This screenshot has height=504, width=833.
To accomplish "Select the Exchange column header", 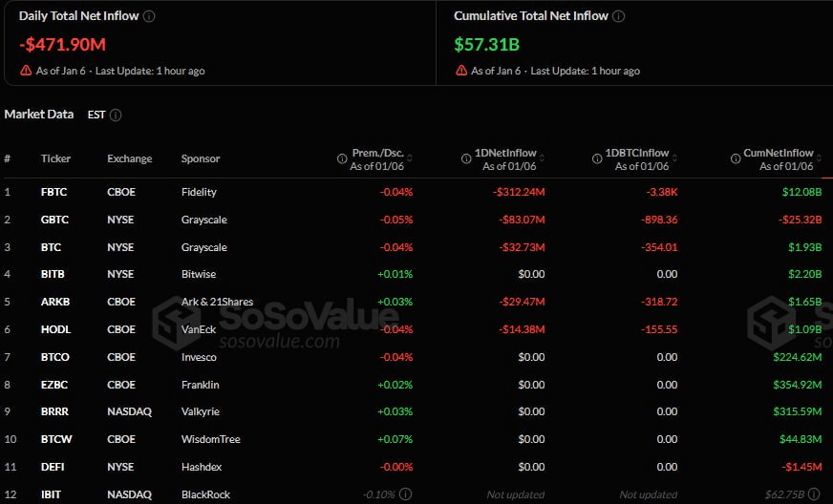I will pos(130,158).
